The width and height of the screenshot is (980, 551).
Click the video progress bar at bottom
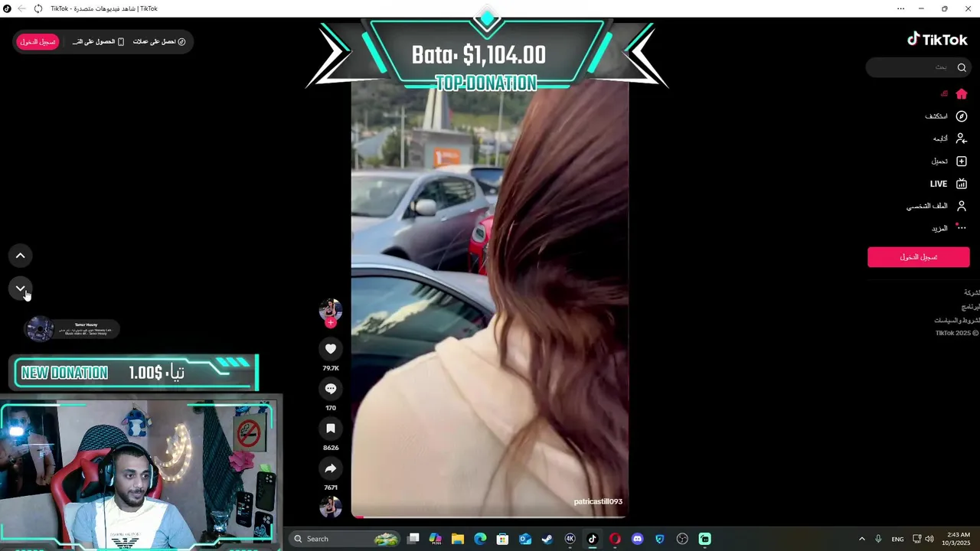[490, 517]
